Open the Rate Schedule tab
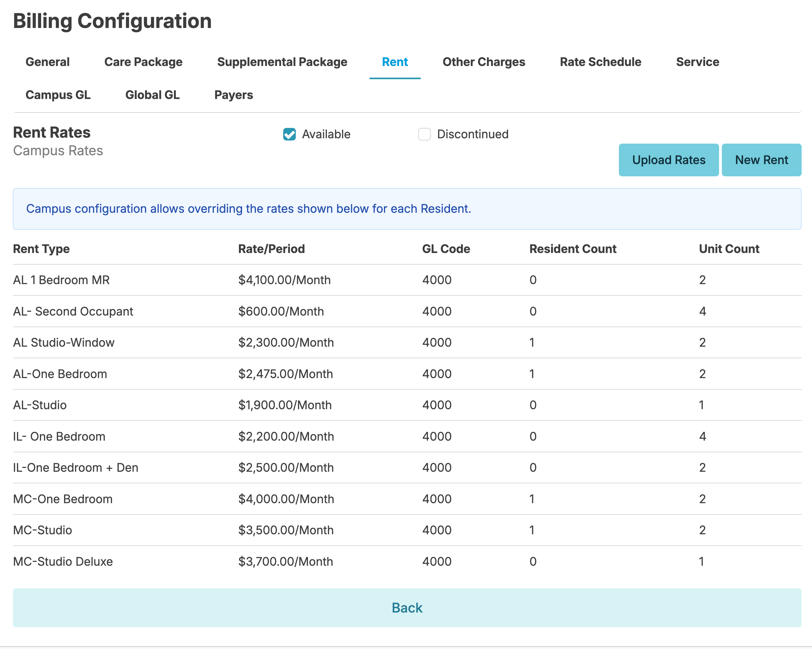Viewport: 812px width, 649px height. (x=600, y=62)
